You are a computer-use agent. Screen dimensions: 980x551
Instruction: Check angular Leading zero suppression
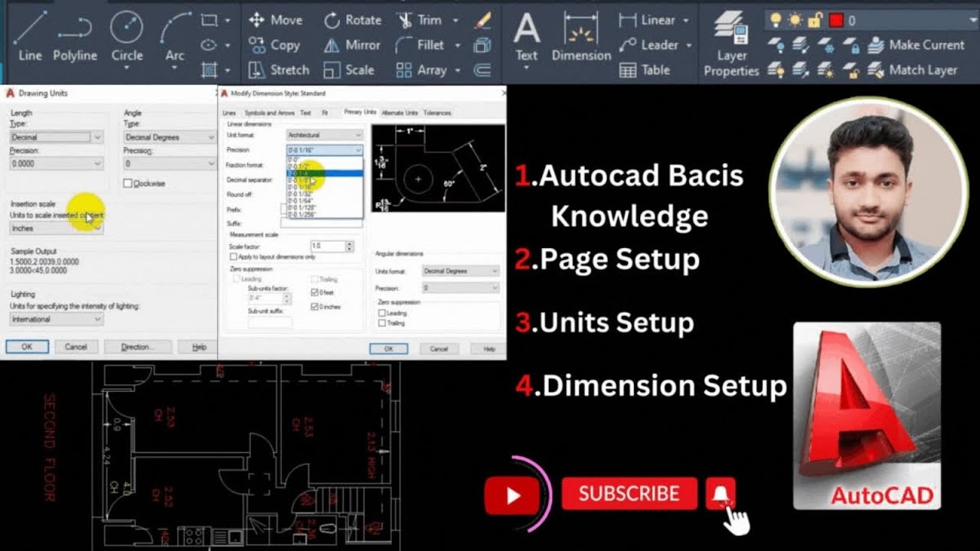383,313
